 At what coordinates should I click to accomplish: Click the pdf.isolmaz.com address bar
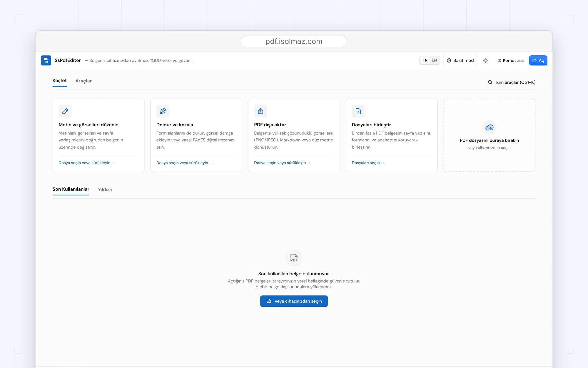pyautogui.click(x=294, y=41)
